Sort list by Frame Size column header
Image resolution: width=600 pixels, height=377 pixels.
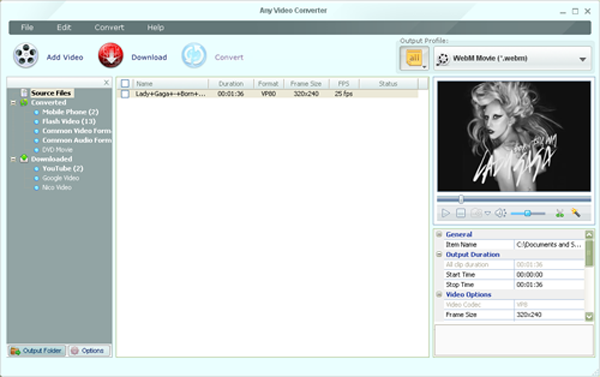306,83
